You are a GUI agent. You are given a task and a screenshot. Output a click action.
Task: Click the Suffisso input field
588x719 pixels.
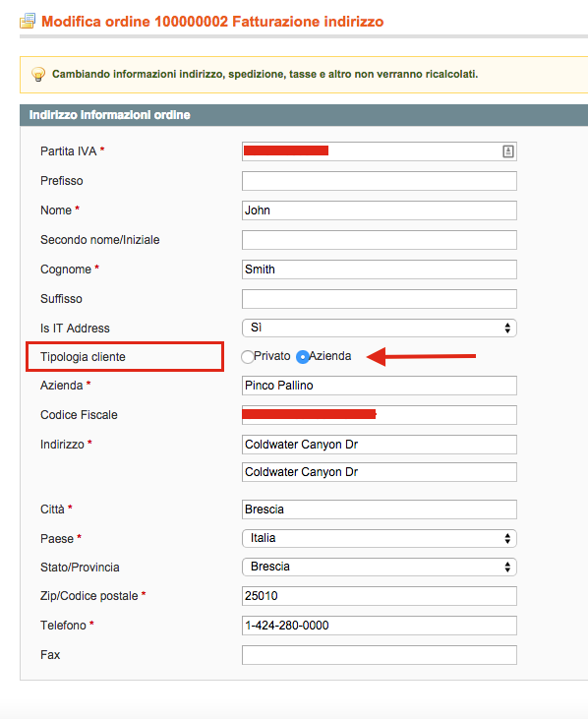(380, 299)
